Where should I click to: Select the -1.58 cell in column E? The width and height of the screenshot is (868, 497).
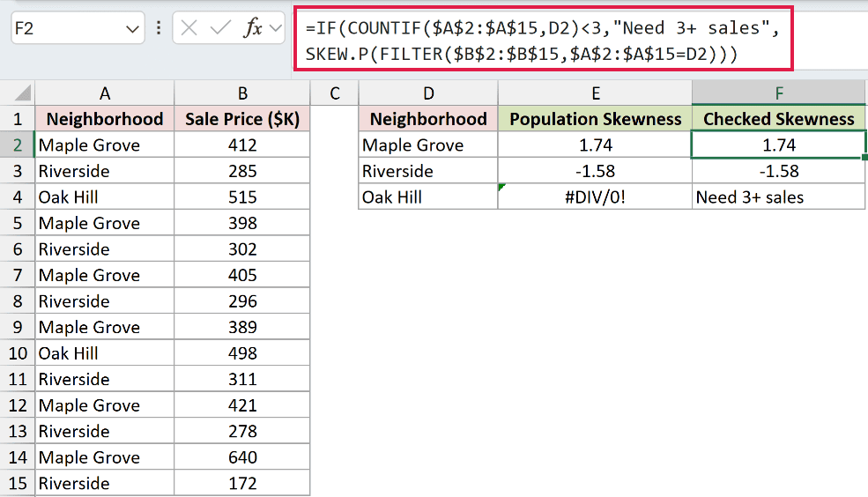[595, 171]
